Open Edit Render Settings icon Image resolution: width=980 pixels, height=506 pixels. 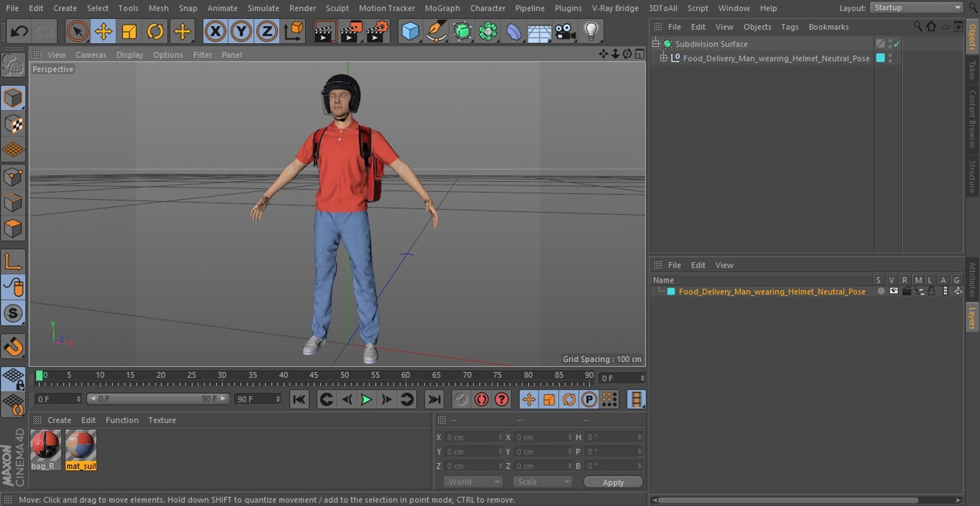378,32
